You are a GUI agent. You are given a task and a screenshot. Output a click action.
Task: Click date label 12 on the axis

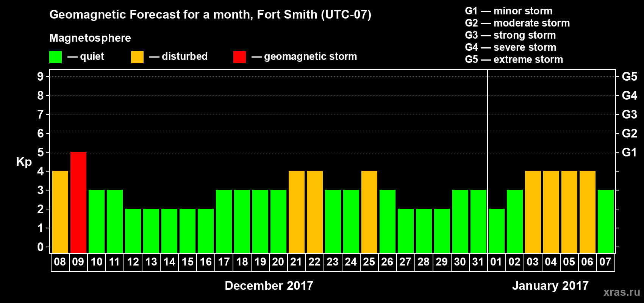133,262
